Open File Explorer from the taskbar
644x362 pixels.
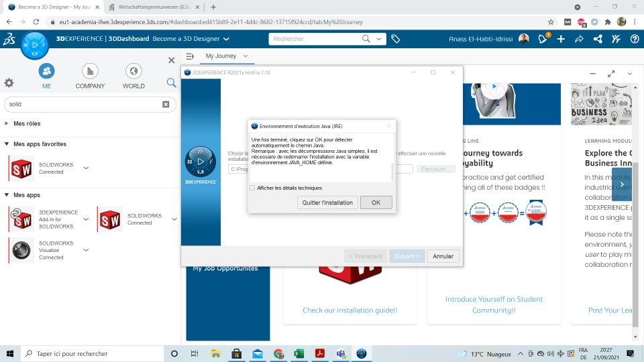pos(215,354)
